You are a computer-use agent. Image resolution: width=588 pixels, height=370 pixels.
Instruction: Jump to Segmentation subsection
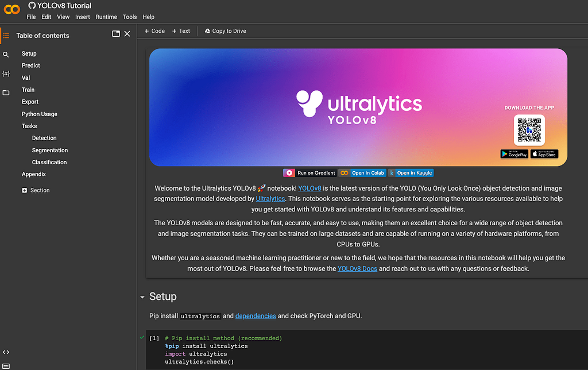coord(50,150)
